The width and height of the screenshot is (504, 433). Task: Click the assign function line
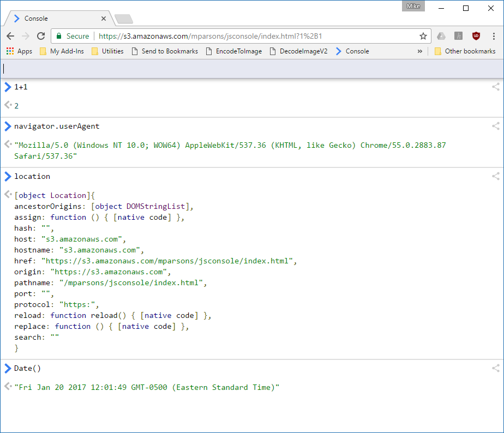tap(99, 217)
